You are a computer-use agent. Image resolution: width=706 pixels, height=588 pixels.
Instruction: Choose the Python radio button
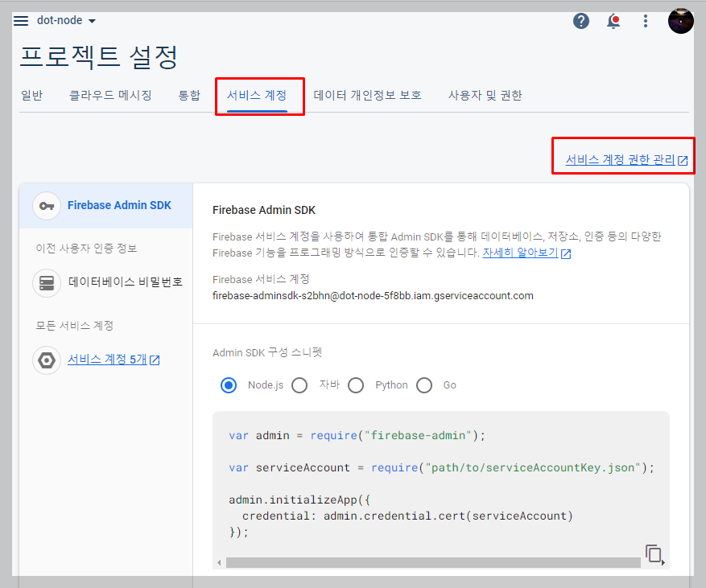[x=356, y=385]
